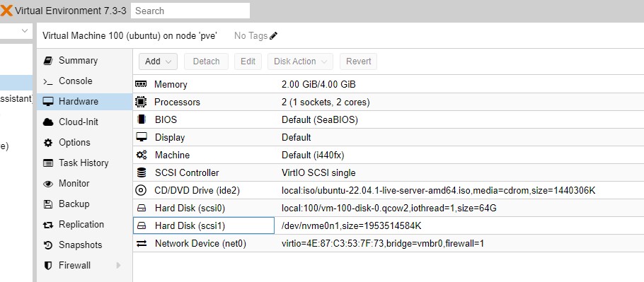The height and width of the screenshot is (282, 644).
Task: Show the Task History tab
Action: 84,163
